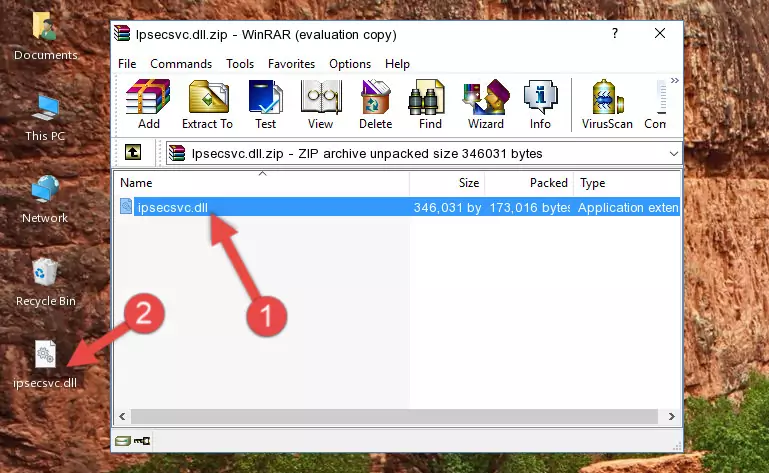Screen dimensions: 769x473
Task: Sort by the Size column header
Action: click(447, 183)
